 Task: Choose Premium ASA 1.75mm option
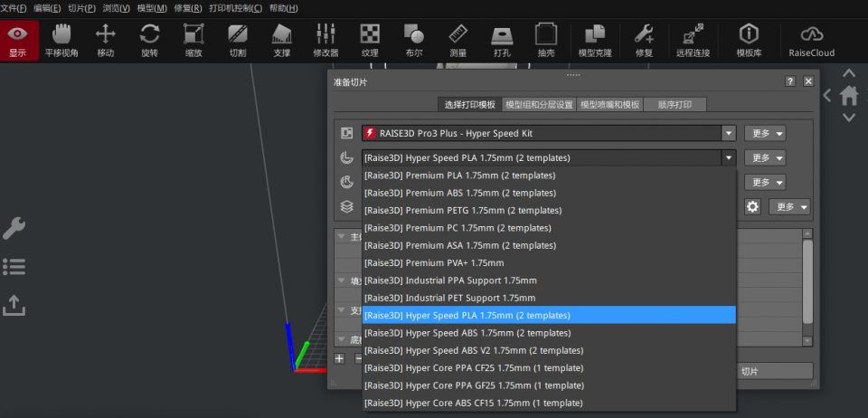549,245
